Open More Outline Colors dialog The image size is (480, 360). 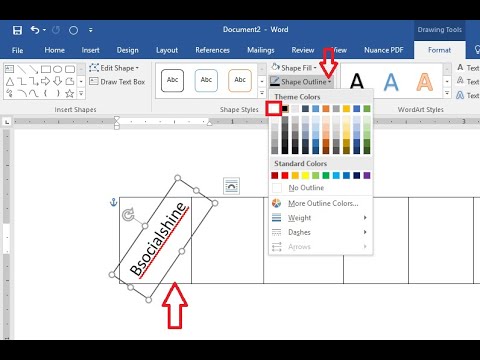coord(321,203)
